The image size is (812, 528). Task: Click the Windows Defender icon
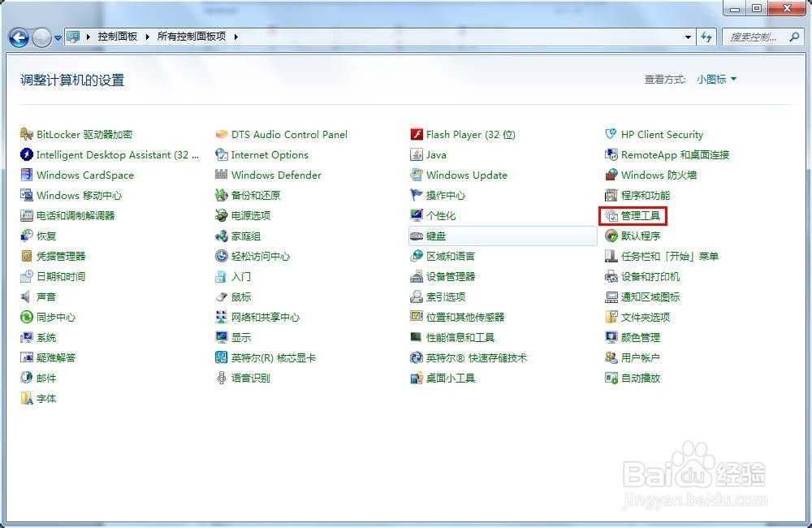coord(222,175)
